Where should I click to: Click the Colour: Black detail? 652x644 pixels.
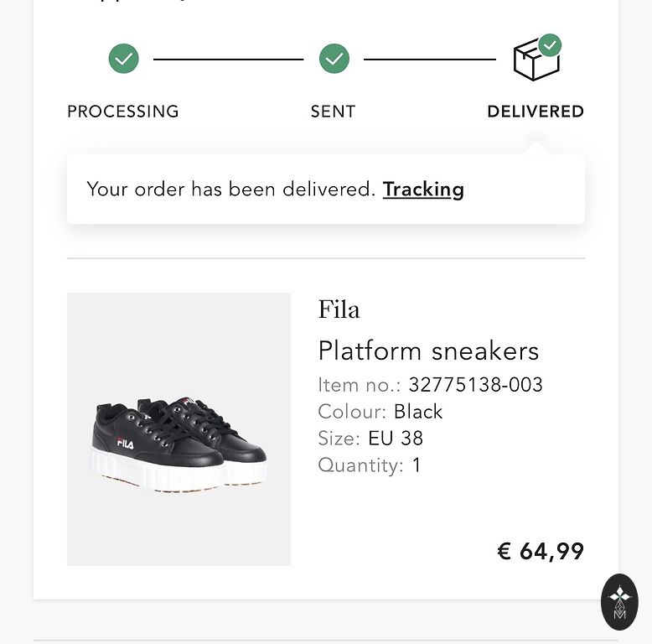[x=380, y=412]
